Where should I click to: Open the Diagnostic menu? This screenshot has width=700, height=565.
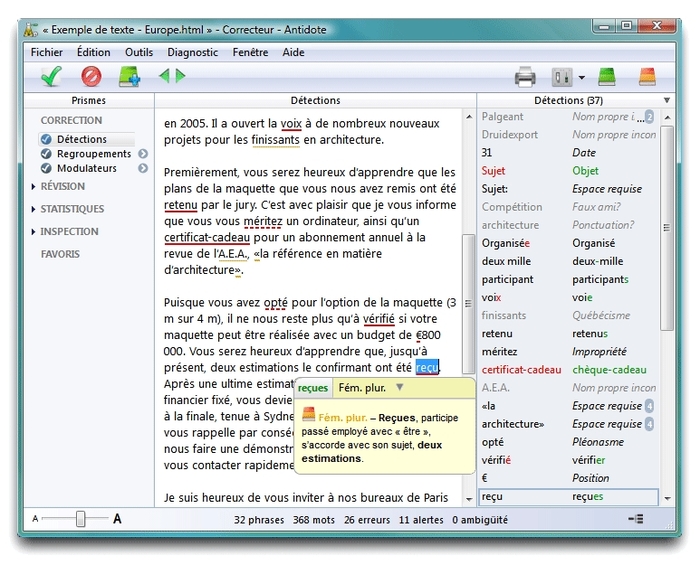tap(192, 52)
